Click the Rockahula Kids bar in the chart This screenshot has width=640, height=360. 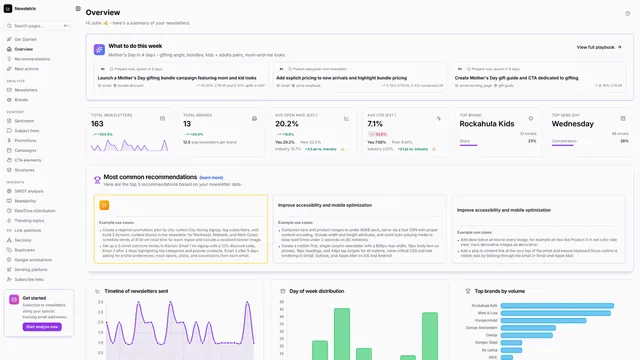point(558,306)
